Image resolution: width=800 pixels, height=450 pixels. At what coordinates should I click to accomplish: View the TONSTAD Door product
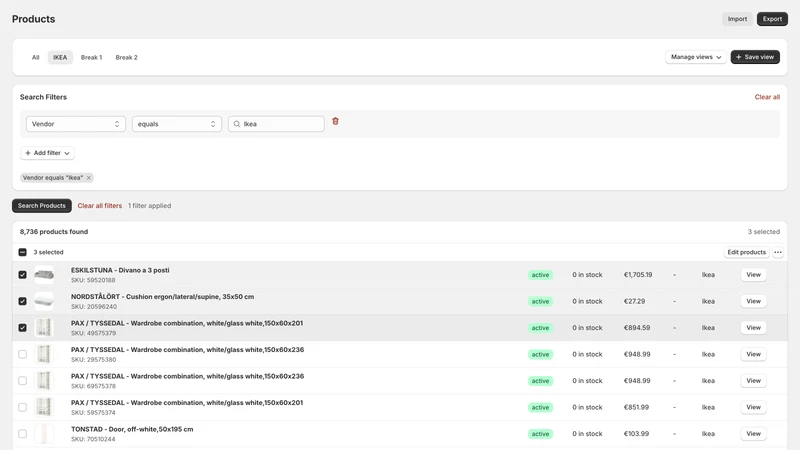[x=753, y=434]
